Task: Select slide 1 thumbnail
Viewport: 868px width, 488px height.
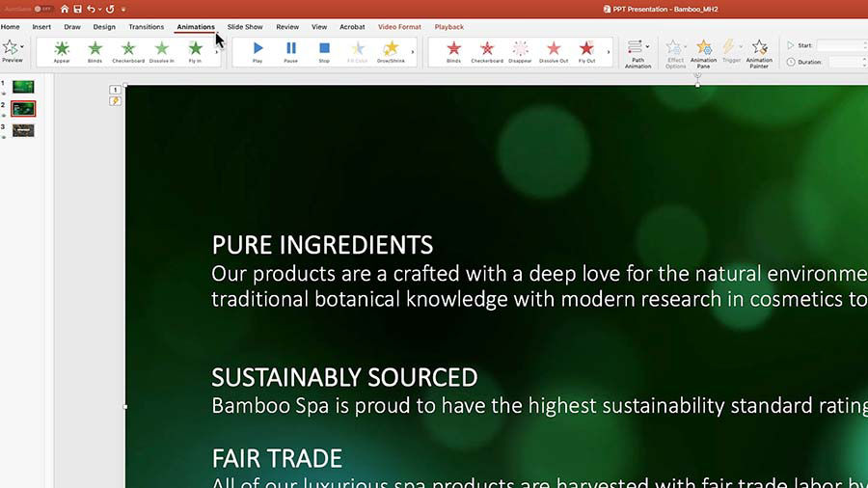Action: coord(23,86)
